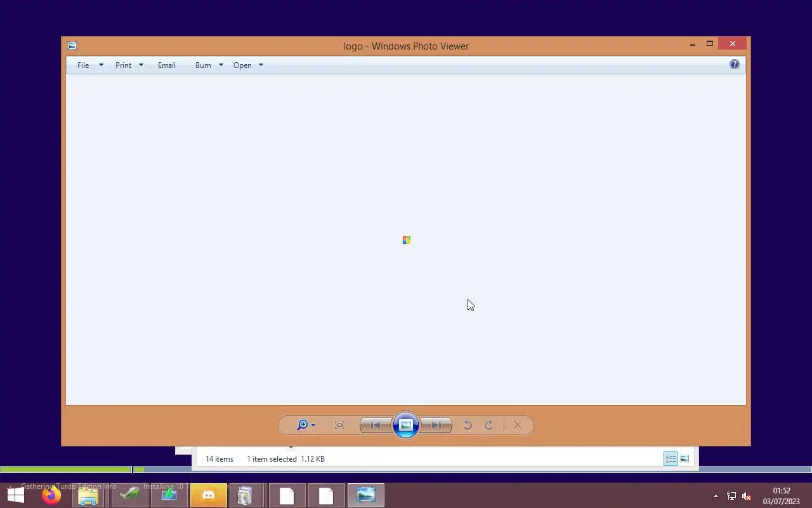Open Discord from the taskbar
The image size is (812, 508).
(x=209, y=495)
